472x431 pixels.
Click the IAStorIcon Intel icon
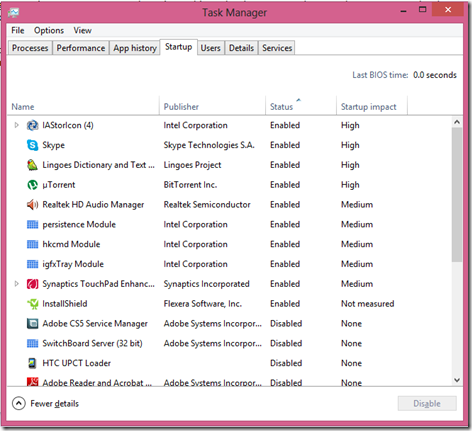coord(32,125)
